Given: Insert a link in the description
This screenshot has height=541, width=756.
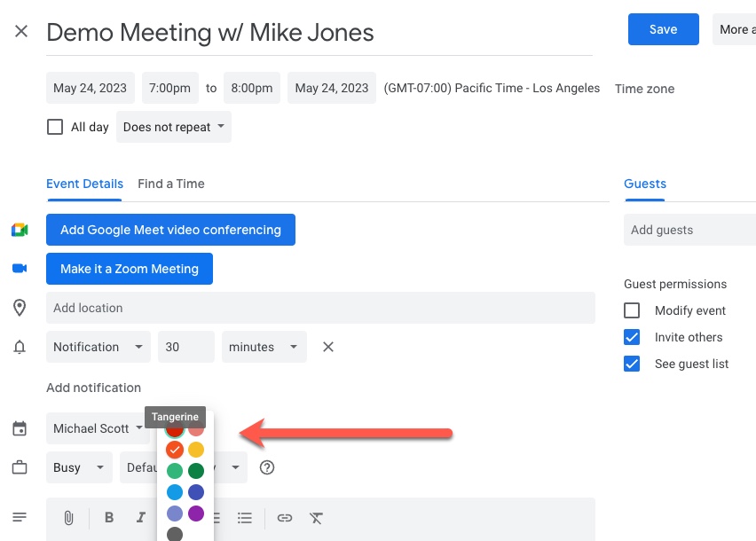Looking at the screenshot, I should coord(285,518).
